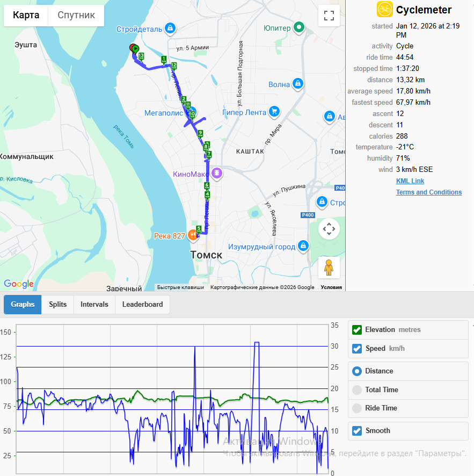Click the Юпитер green location marker
This screenshot has height=476, width=474.
pyautogui.click(x=299, y=27)
